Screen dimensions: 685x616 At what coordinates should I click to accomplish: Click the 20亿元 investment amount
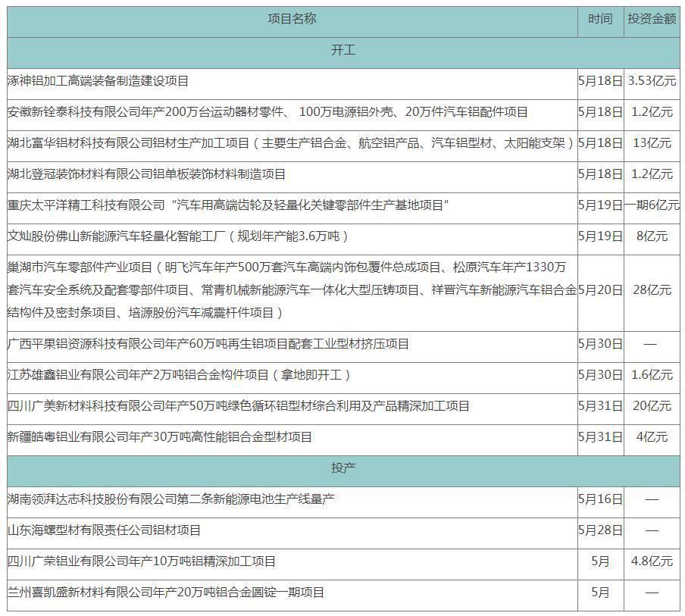(x=652, y=406)
